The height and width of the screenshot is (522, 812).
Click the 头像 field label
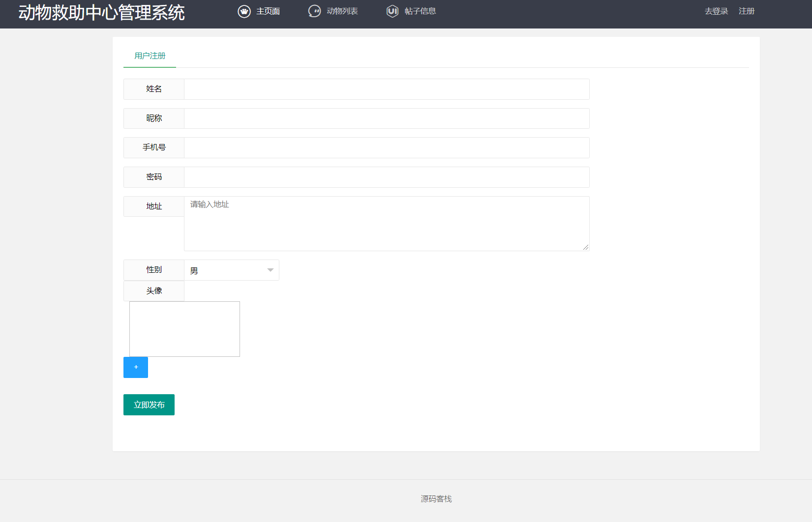pyautogui.click(x=154, y=291)
